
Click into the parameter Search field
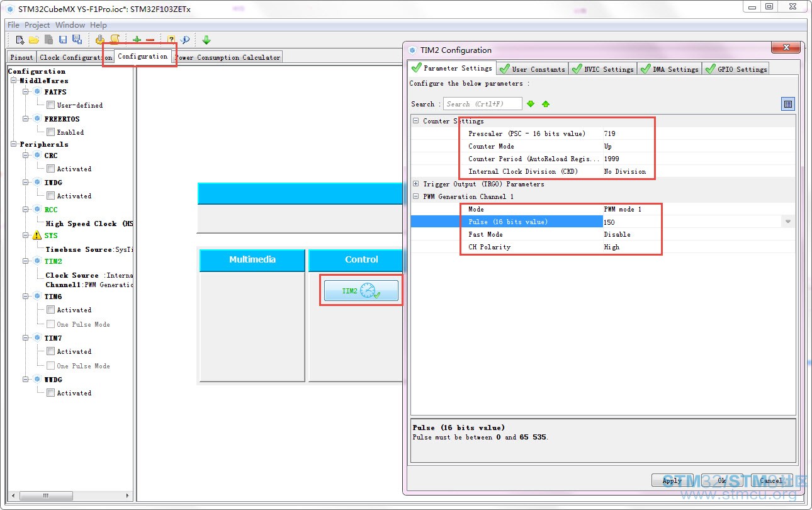pos(483,104)
